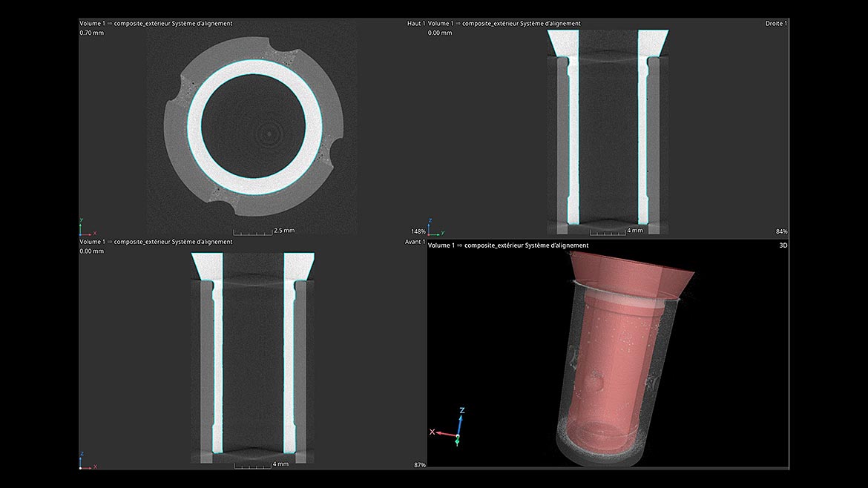Screen dimensions: 868x488
Task: Select the 0.70 mm slice position value
Action: tap(91, 33)
